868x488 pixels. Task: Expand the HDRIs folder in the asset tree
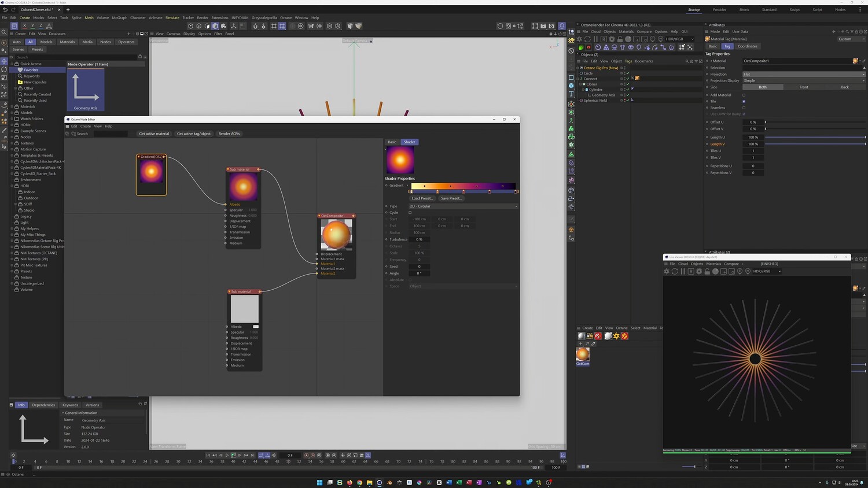12,125
